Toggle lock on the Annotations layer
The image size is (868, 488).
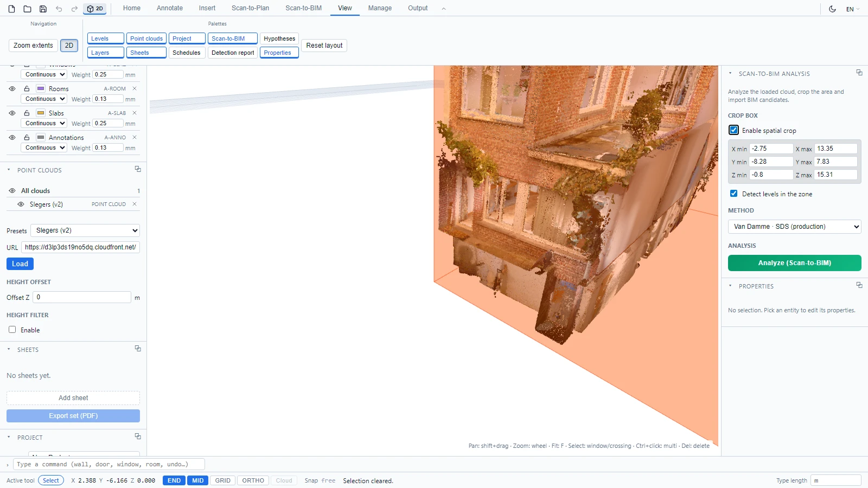(x=27, y=137)
